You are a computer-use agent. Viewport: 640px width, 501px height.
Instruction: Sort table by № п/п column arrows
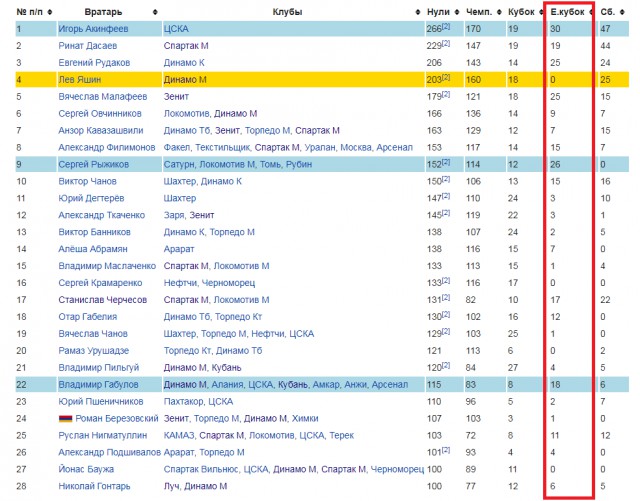50,12
